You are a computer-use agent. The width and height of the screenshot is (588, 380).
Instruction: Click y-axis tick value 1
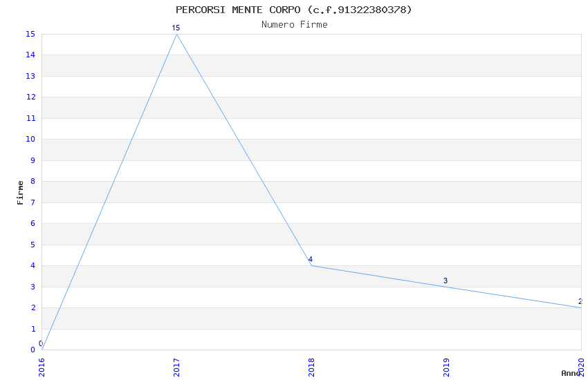(x=33, y=329)
